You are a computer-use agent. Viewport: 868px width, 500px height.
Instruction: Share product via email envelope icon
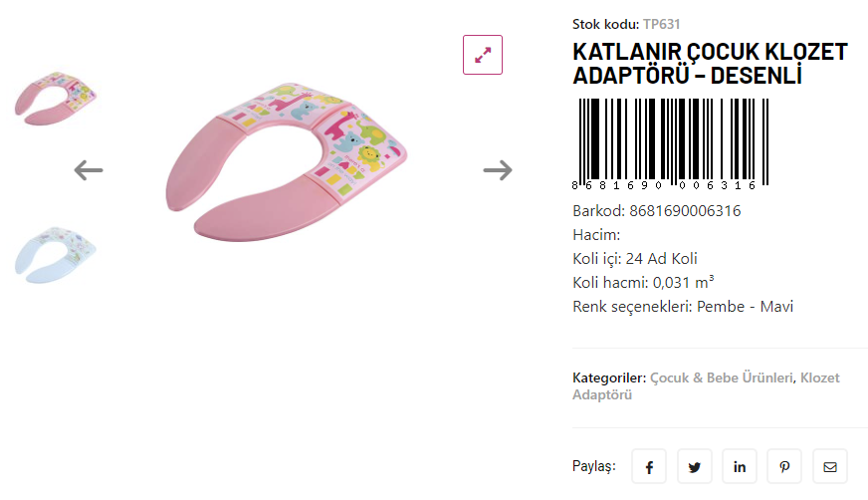click(x=830, y=466)
